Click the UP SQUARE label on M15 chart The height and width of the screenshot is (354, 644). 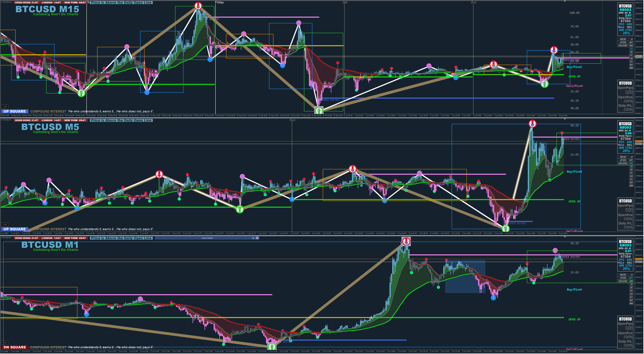[x=14, y=111]
